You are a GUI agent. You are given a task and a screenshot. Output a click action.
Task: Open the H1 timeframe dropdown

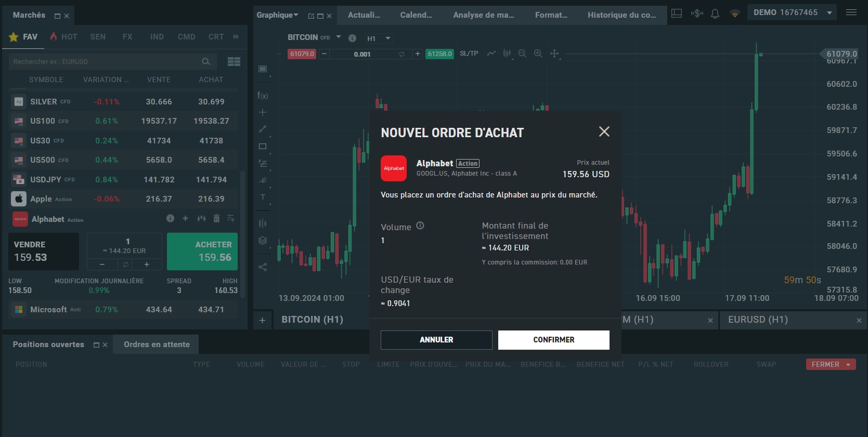(x=379, y=38)
